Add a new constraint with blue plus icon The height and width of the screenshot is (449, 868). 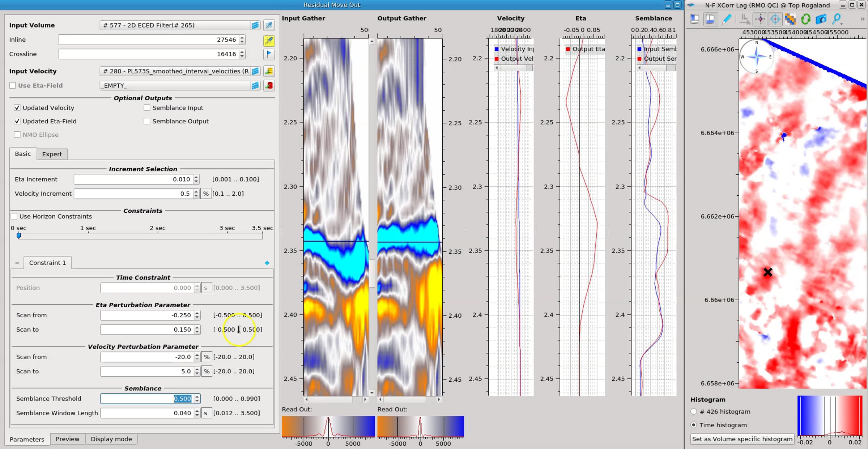pos(267,263)
